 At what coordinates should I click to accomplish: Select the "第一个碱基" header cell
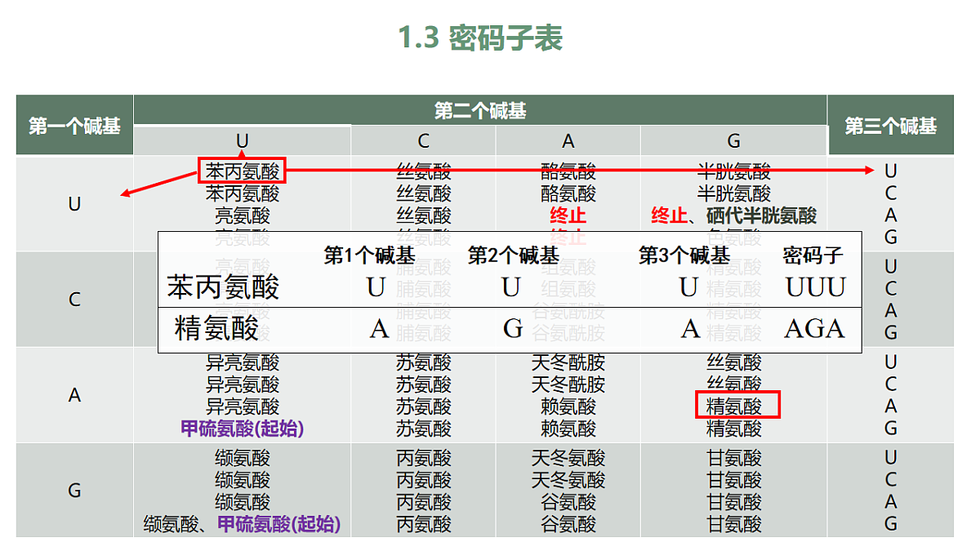[x=74, y=126]
